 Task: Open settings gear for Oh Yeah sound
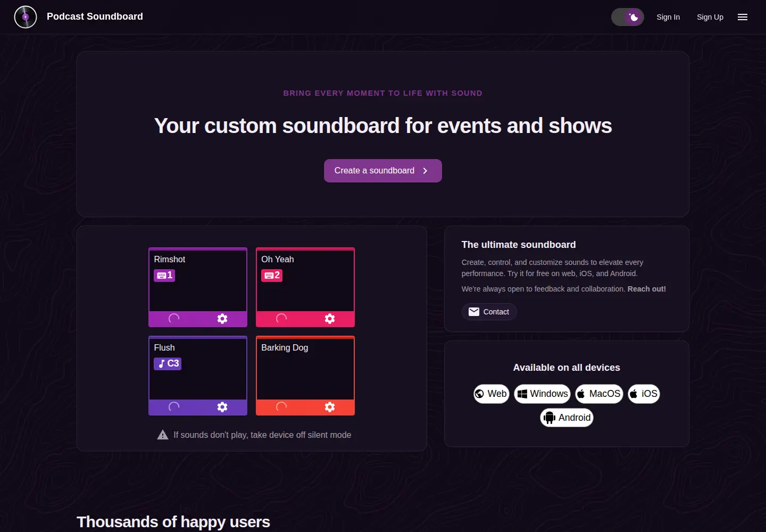(x=330, y=319)
